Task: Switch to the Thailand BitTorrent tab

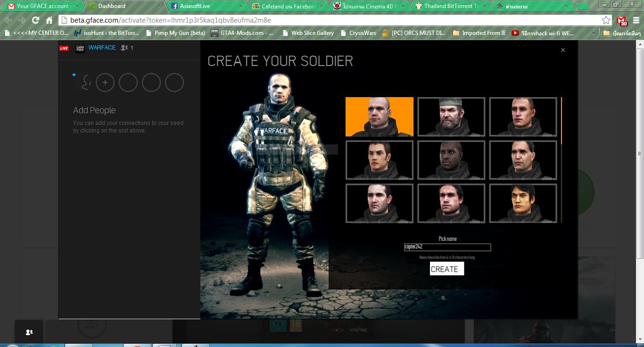Action: tap(452, 6)
